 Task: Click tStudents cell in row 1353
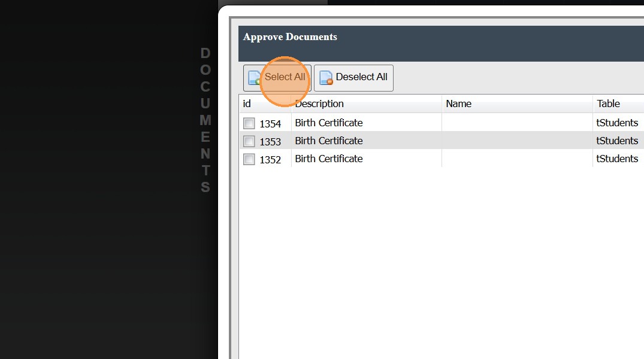(x=617, y=141)
